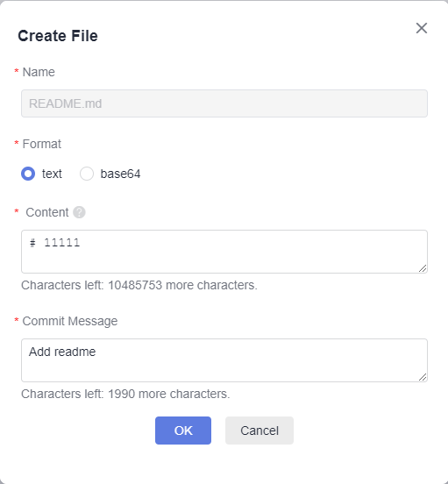Focus the "Add readme" commit message box
Screen dimensions: 448x484
[224, 360]
